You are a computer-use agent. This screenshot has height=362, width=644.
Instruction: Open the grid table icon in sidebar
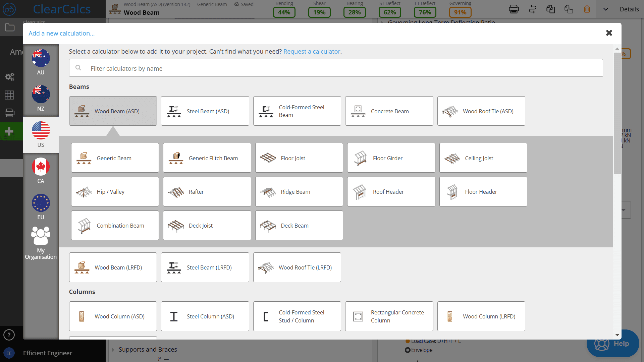pyautogui.click(x=9, y=95)
